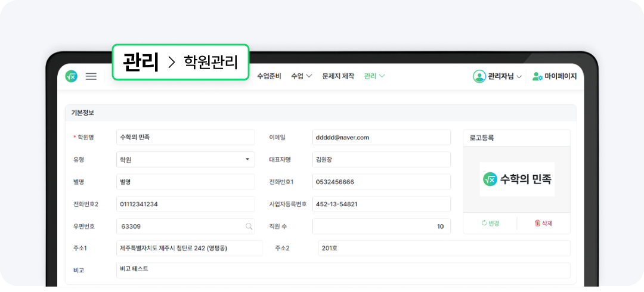
Task: Click the 수학의 민족 logo image
Action: [516, 179]
